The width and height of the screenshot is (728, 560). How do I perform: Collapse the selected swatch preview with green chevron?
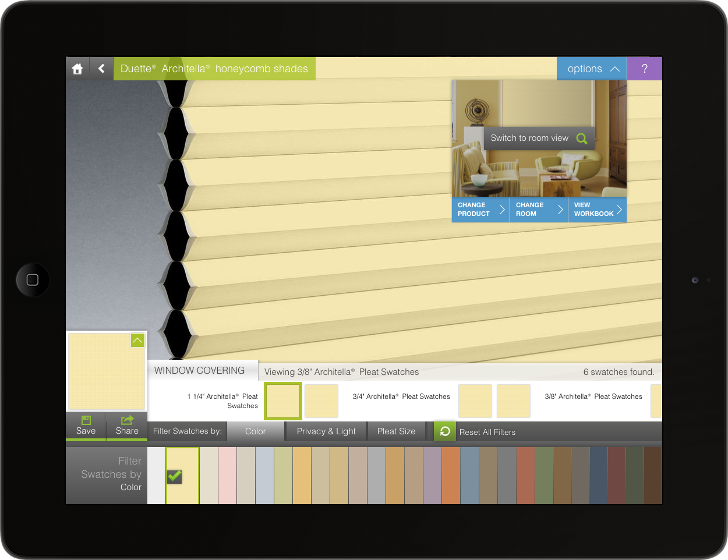click(137, 340)
